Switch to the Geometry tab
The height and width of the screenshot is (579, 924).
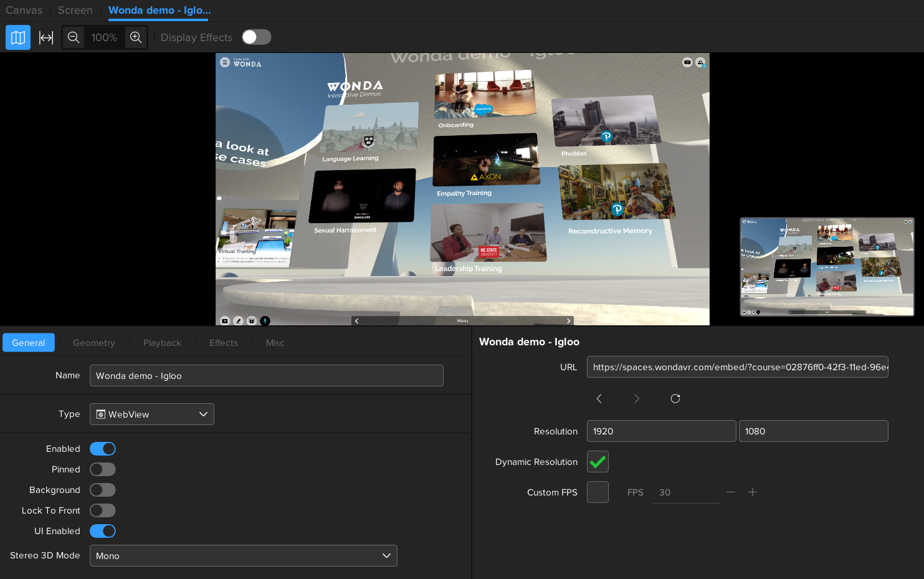(93, 343)
